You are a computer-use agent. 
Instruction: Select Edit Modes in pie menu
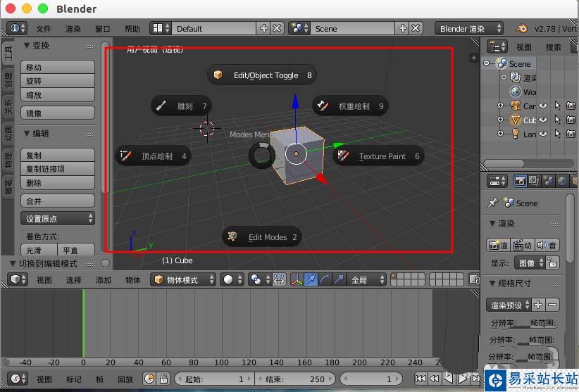[262, 236]
